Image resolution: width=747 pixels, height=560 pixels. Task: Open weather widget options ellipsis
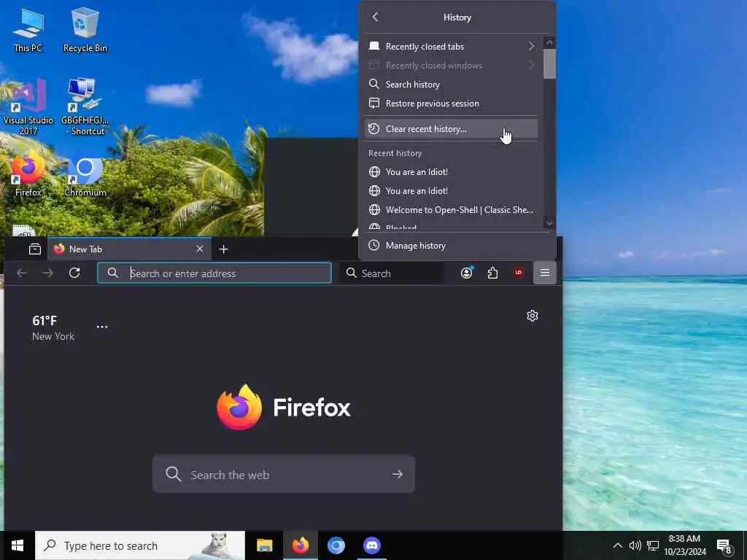coord(102,327)
